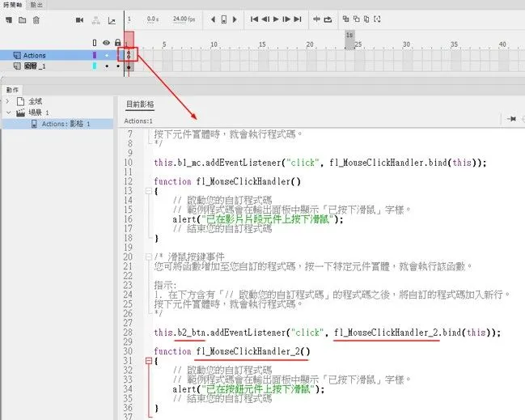
Task: Jump to the first frame
Action: (x=254, y=19)
